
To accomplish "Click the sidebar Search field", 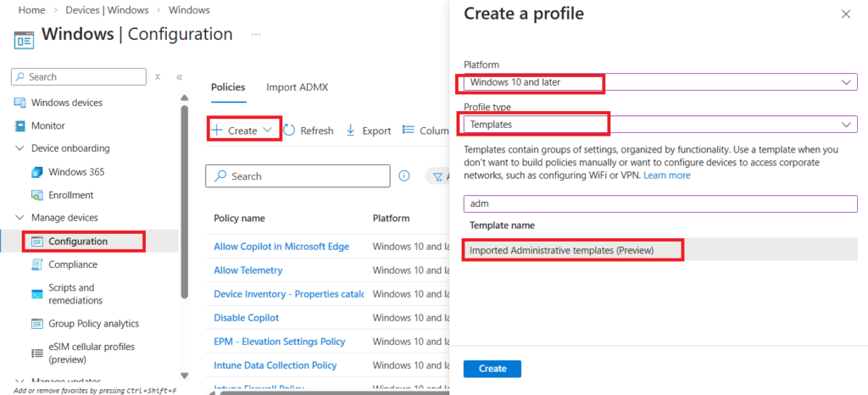I will tap(79, 77).
